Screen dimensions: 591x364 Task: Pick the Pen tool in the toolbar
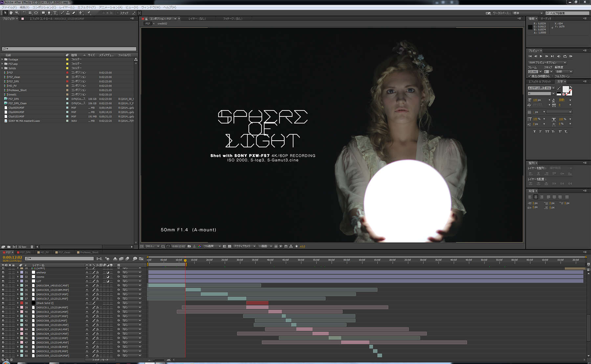point(49,13)
